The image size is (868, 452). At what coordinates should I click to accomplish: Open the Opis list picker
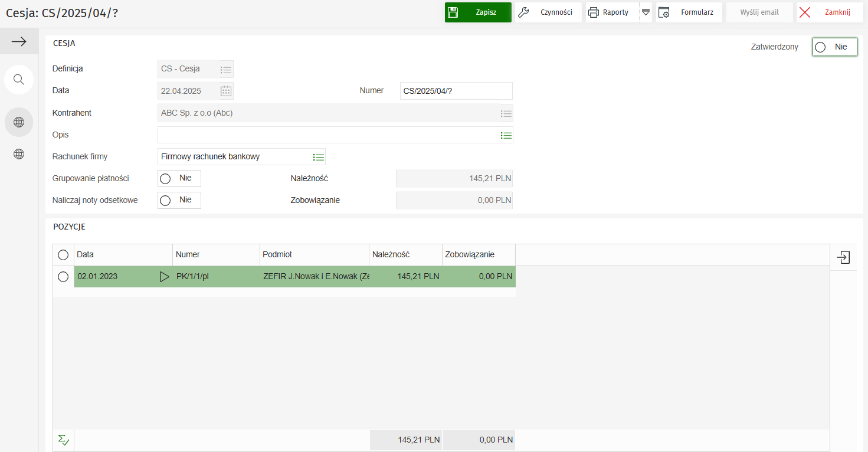506,135
